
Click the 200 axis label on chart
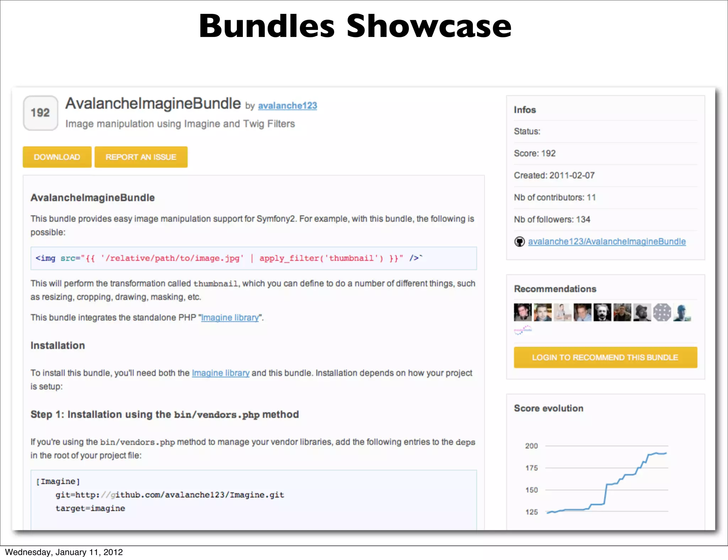coord(531,446)
